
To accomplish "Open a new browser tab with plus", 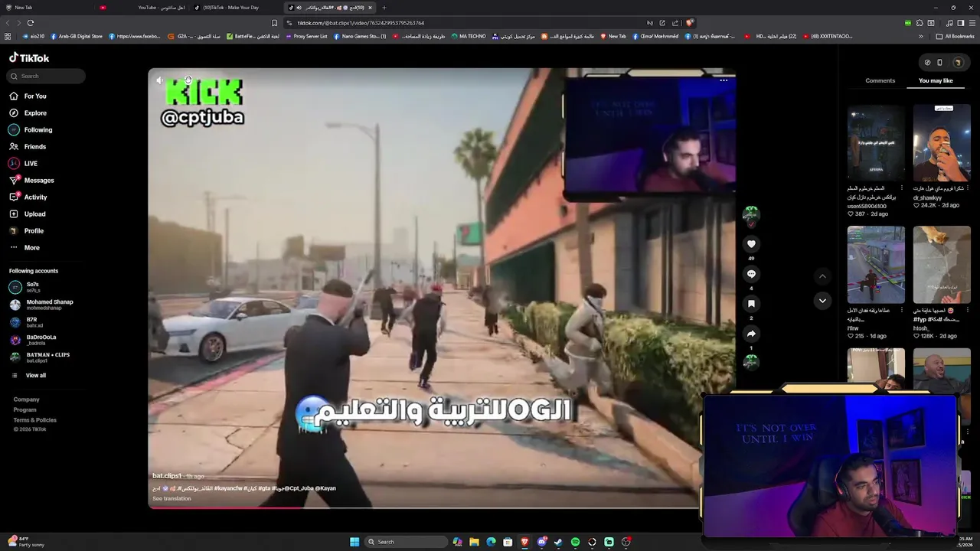I will coord(384,8).
